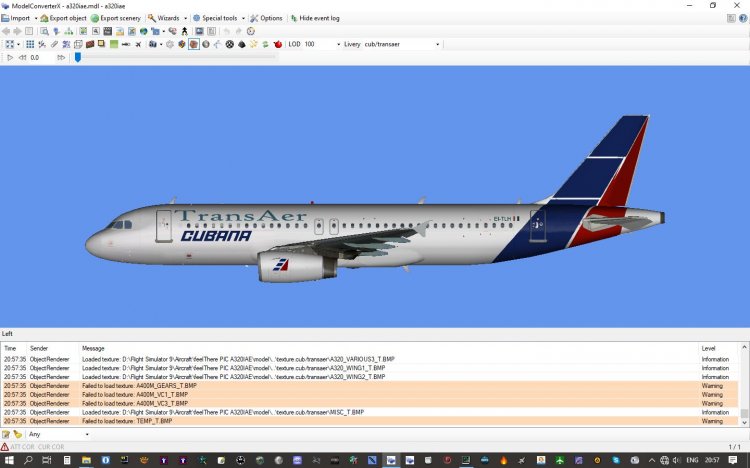This screenshot has height=468, width=750.
Task: Toggle Hide event log
Action: [x=315, y=18]
